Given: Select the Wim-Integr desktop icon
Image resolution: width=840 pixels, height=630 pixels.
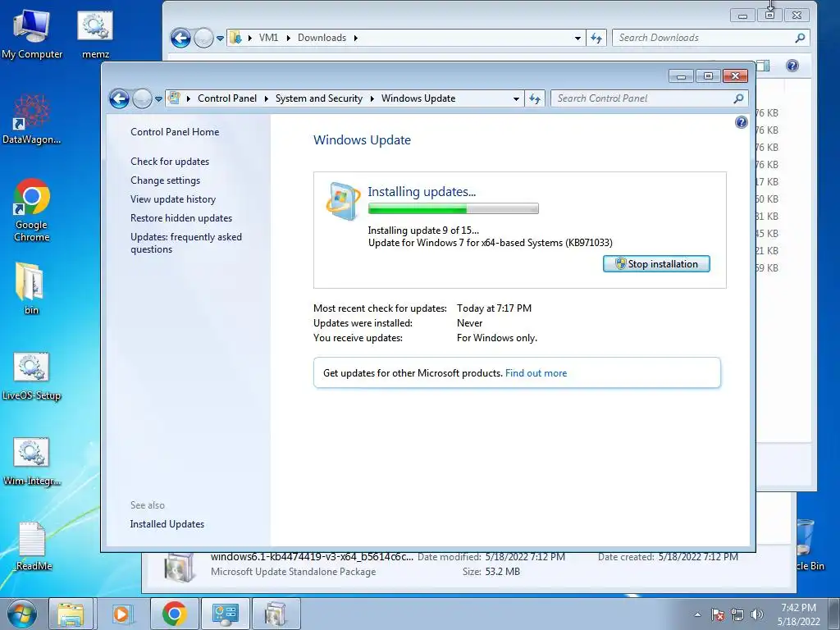Looking at the screenshot, I should 31,461.
